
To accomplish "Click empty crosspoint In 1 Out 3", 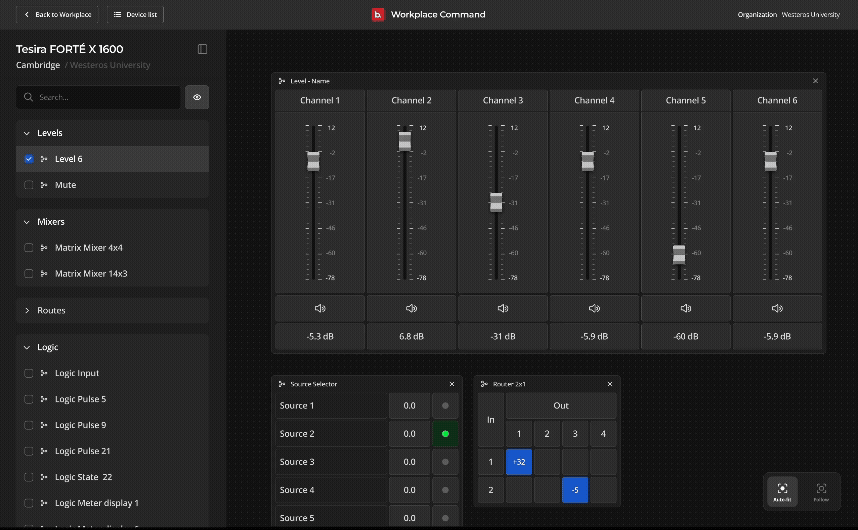I will [575, 462].
